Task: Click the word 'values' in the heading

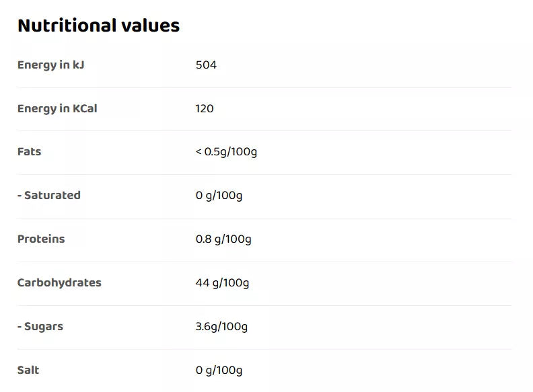Action: 150,26
